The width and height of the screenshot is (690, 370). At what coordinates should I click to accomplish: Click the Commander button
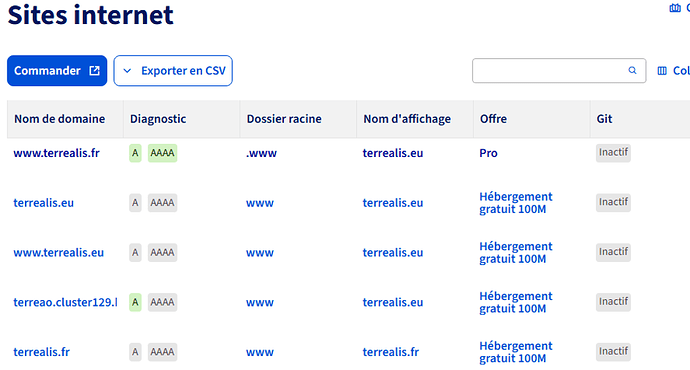[57, 70]
